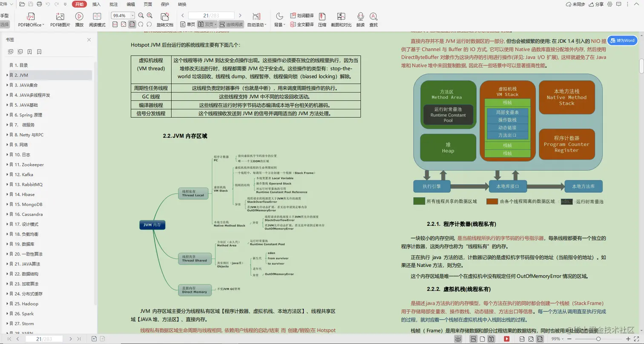Open the 截图和对比 screenshot tool

coord(341,19)
